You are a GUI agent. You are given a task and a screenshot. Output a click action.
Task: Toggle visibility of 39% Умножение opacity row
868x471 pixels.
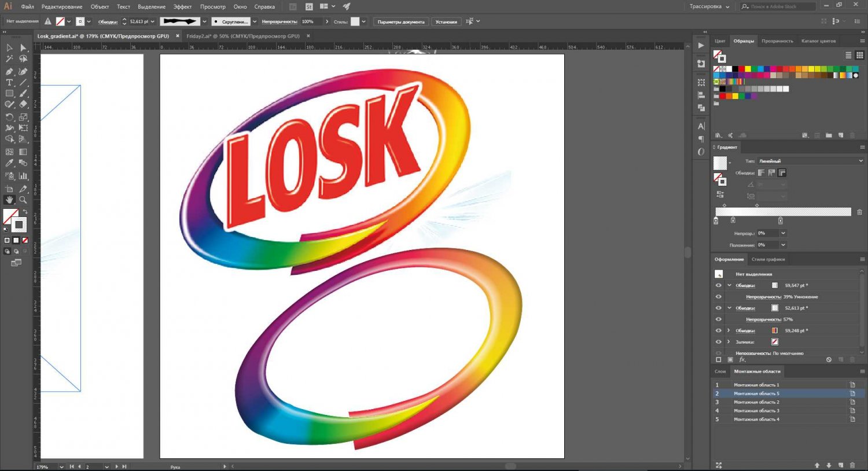point(718,297)
